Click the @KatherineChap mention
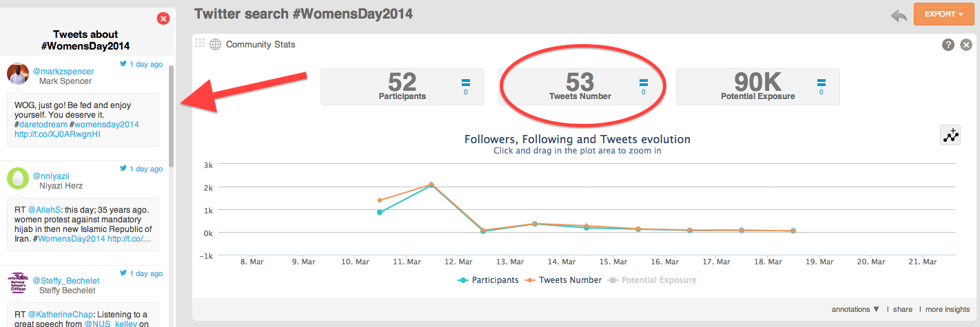Image resolution: width=980 pixels, height=327 pixels. (61, 315)
